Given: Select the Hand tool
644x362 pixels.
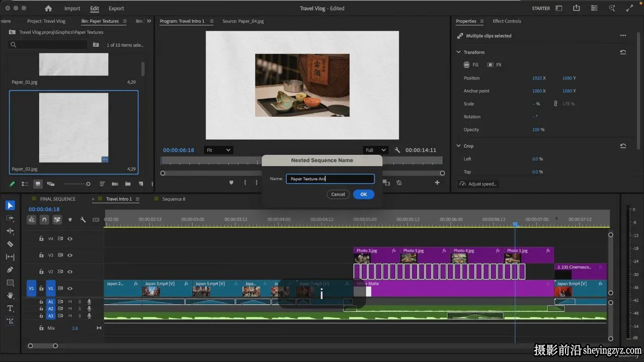Looking at the screenshot, I should tap(10, 296).
